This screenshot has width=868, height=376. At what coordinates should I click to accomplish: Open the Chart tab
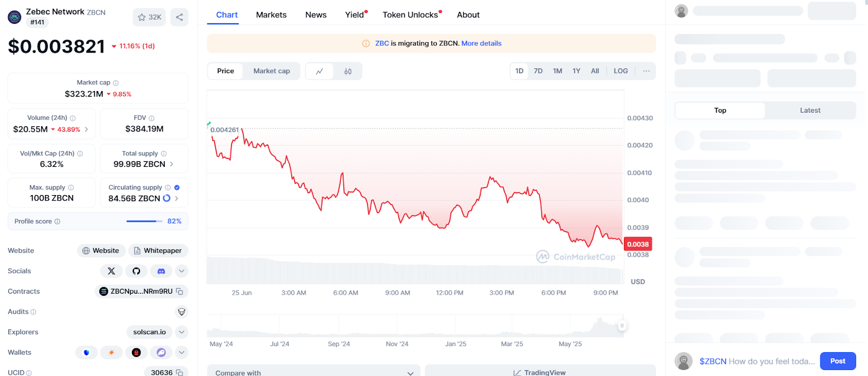click(x=227, y=15)
